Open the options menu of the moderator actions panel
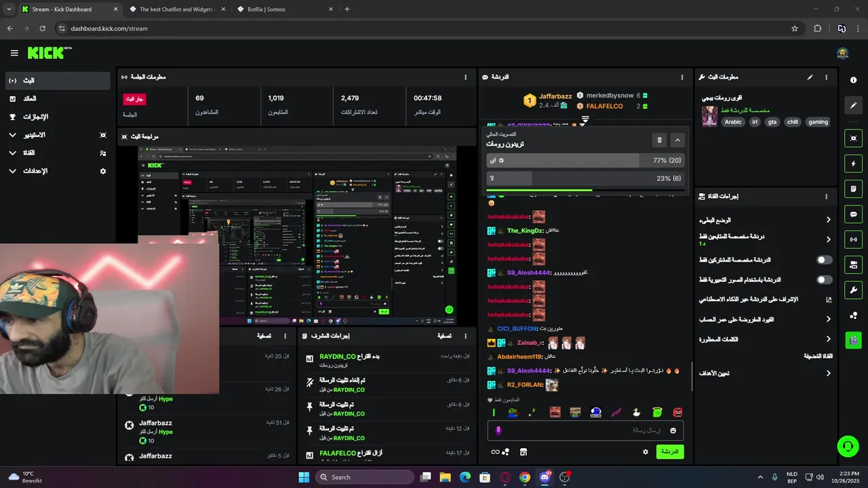 pyautogui.click(x=465, y=335)
